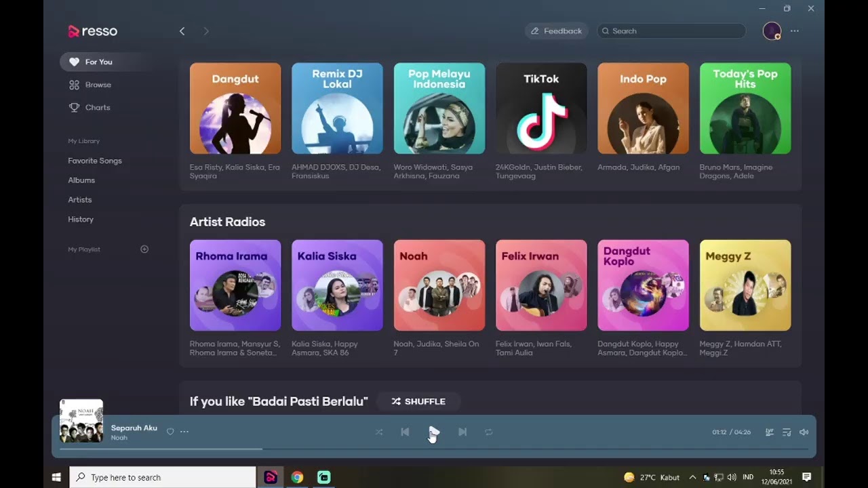The image size is (868, 488).
Task: Skip to the next track
Action: point(462,432)
